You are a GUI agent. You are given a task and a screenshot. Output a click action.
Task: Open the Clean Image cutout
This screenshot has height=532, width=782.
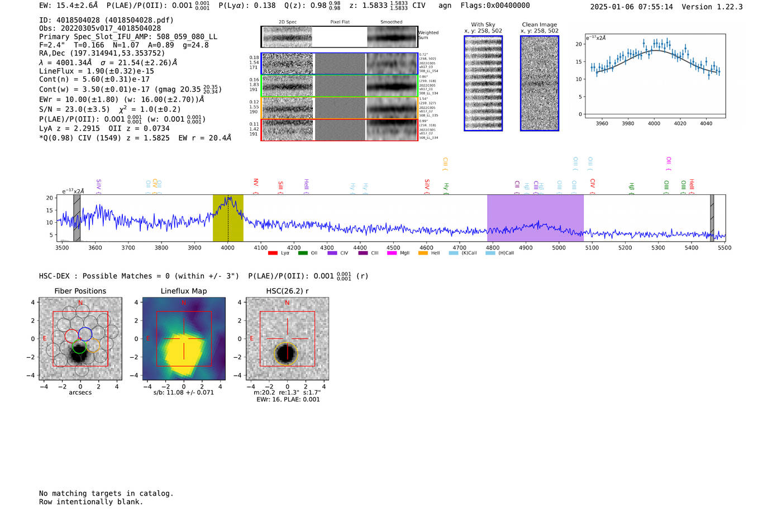tap(540, 83)
